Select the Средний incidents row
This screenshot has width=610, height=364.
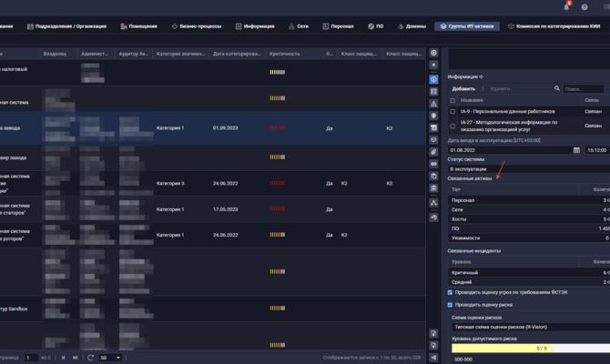pyautogui.click(x=529, y=282)
